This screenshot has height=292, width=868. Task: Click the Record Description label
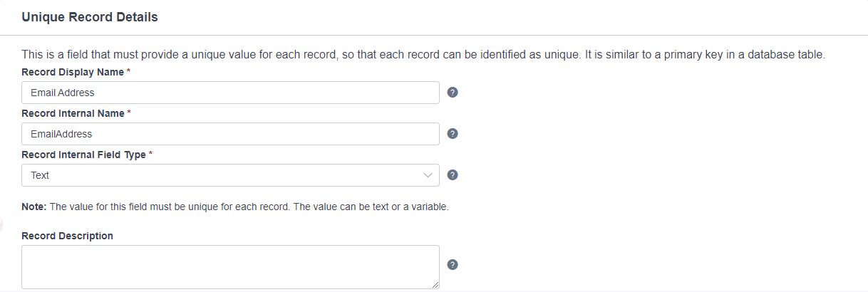point(68,236)
